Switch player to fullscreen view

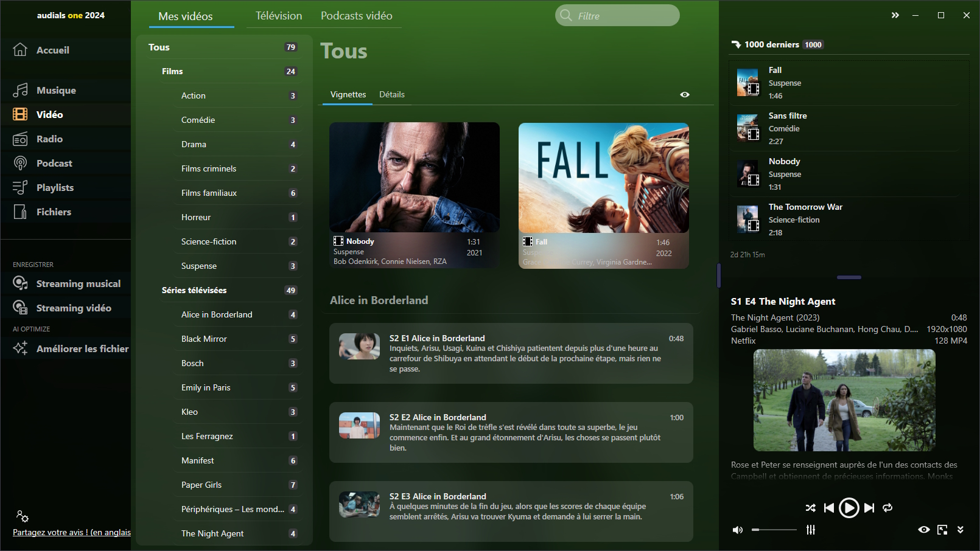(942, 530)
